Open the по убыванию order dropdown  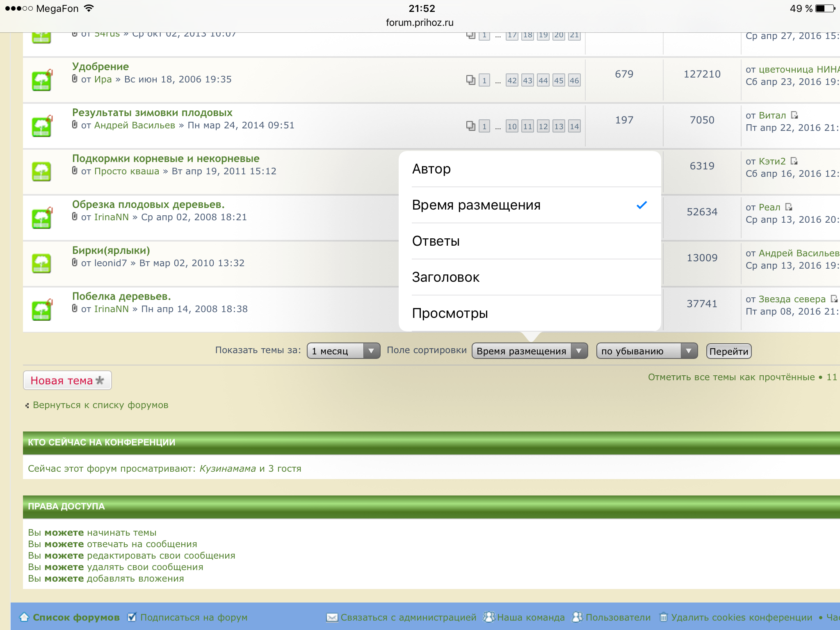click(x=646, y=351)
